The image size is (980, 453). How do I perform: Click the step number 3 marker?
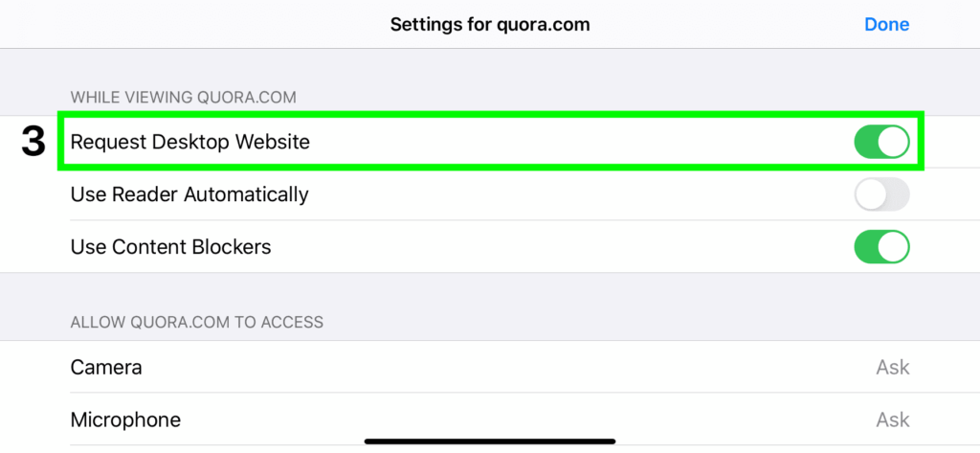pyautogui.click(x=33, y=142)
